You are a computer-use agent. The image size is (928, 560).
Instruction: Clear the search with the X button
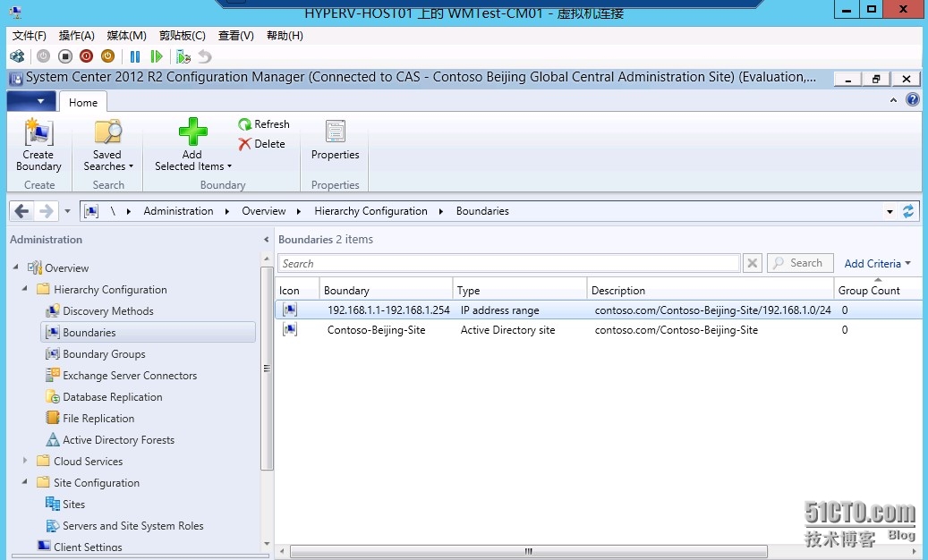753,263
